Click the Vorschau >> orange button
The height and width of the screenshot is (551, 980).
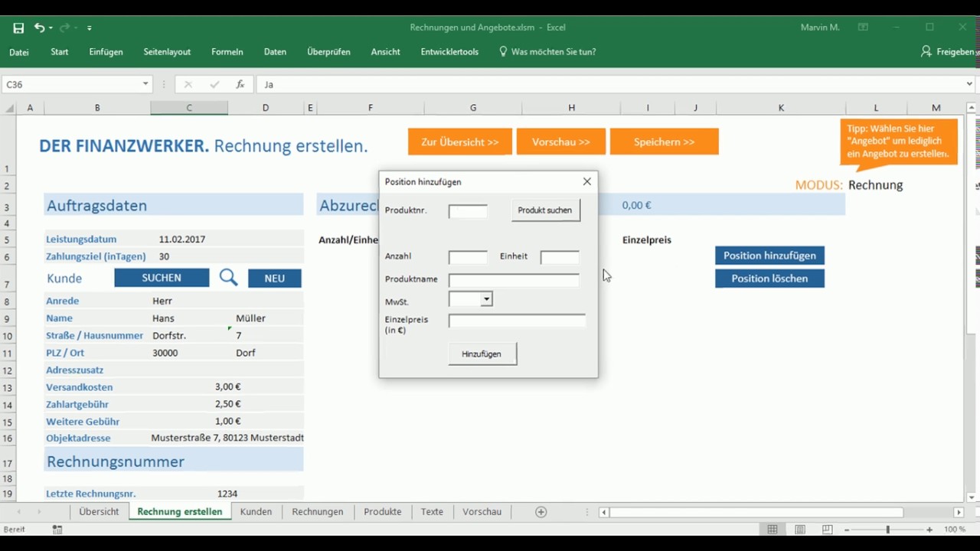coord(560,142)
